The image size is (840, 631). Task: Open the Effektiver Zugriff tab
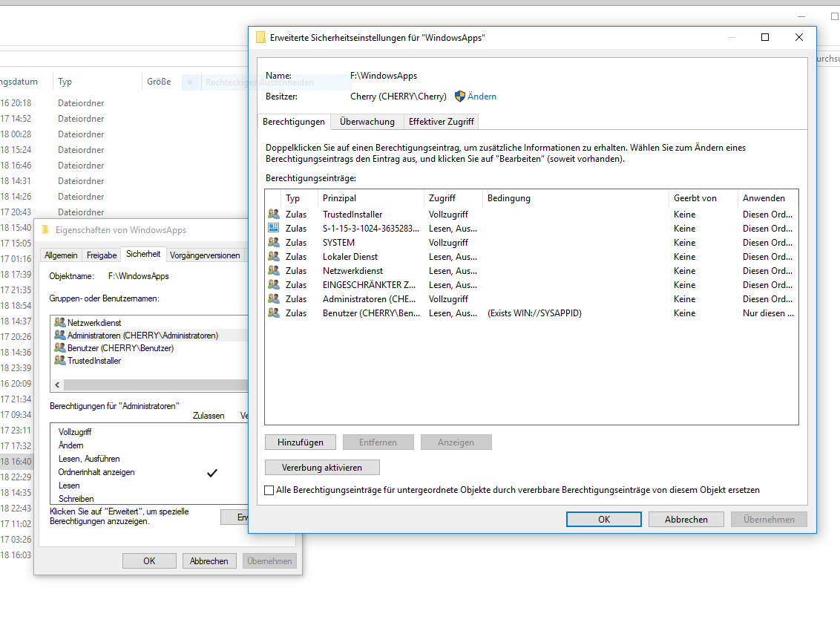click(441, 122)
